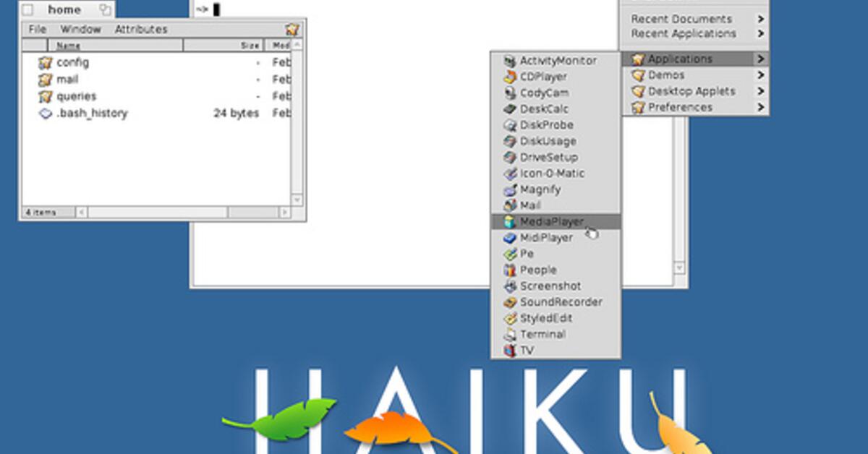Click the home window title tab

click(x=67, y=10)
